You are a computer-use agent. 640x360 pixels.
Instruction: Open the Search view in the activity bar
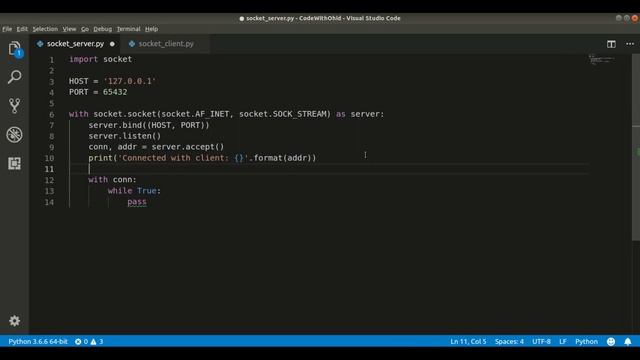(15, 77)
